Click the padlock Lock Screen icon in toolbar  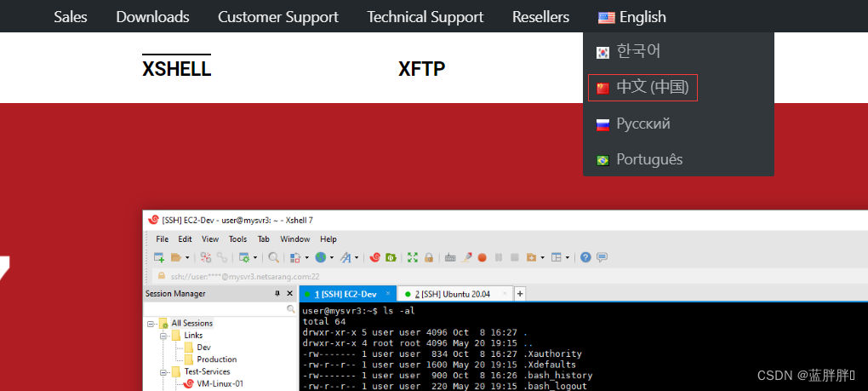click(x=428, y=257)
